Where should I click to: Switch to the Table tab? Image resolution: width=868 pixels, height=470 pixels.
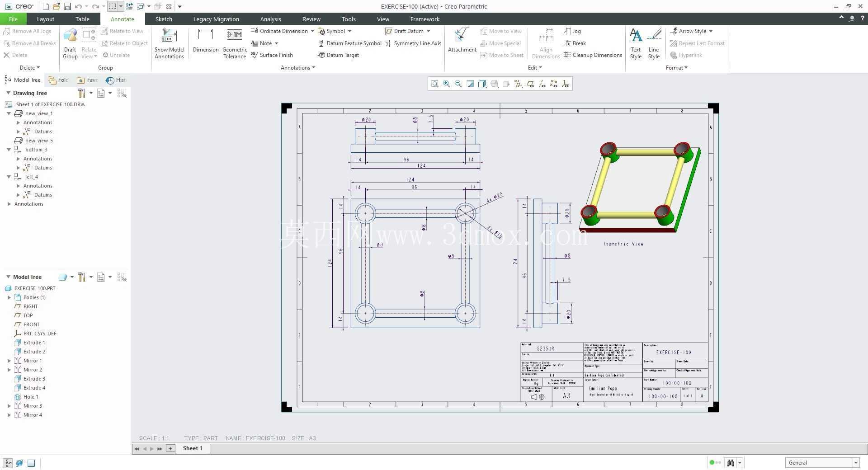coord(82,19)
